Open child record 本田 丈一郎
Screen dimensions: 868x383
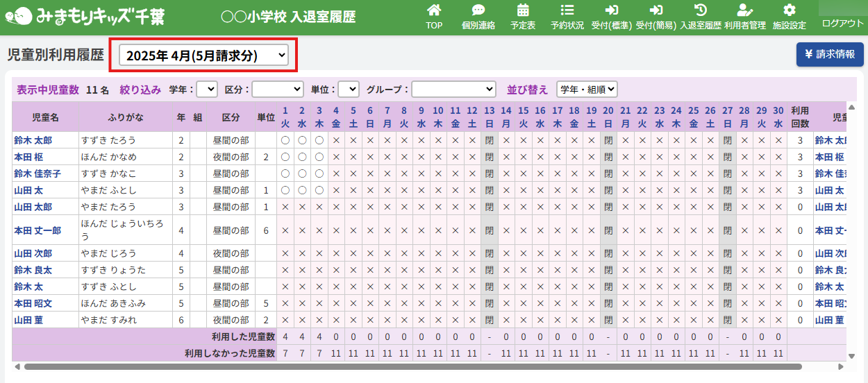point(37,230)
